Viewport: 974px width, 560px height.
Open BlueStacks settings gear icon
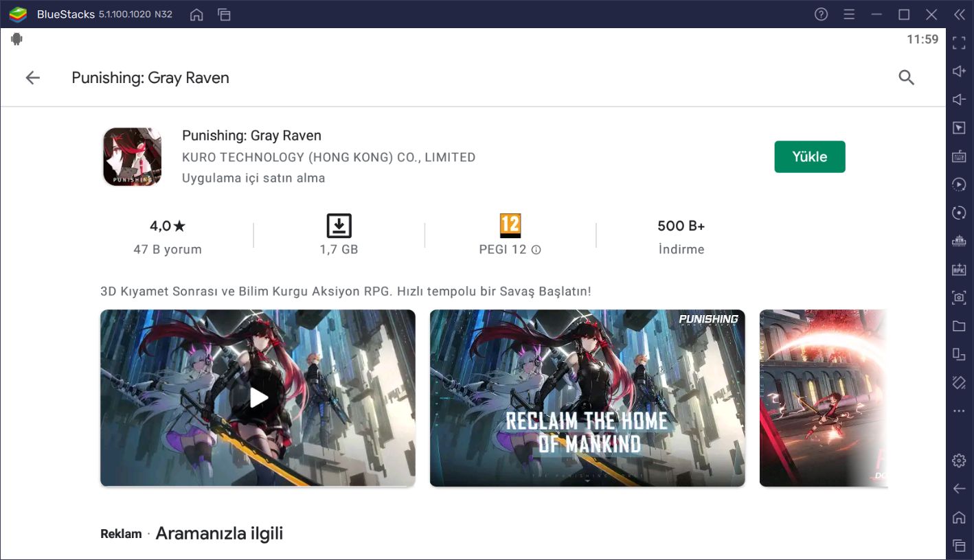point(959,460)
